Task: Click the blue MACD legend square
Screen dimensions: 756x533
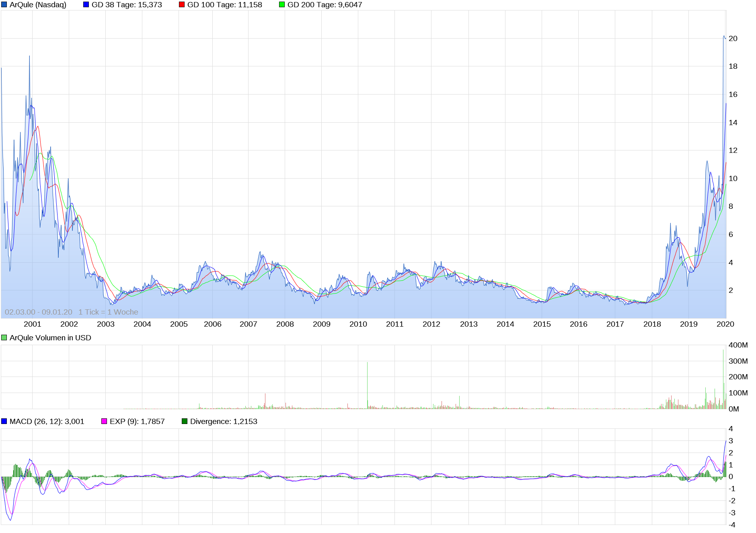Action: tap(4, 421)
